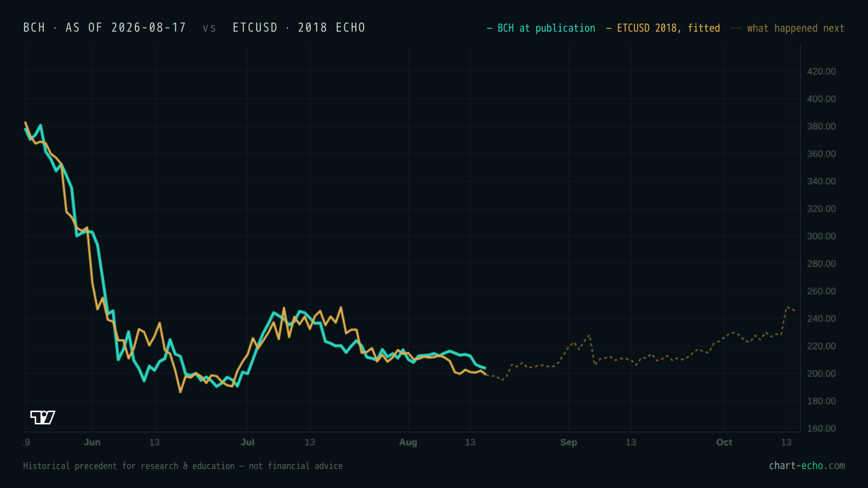Image resolution: width=868 pixels, height=488 pixels.
Task: Click the 'BCH · AS OF 2026-08-17' title
Action: point(105,27)
